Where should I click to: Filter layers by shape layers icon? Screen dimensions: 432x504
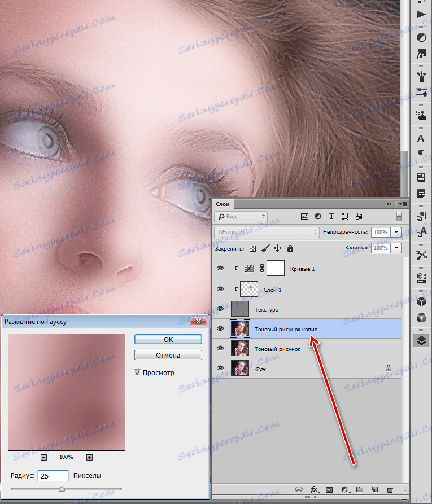(x=345, y=216)
